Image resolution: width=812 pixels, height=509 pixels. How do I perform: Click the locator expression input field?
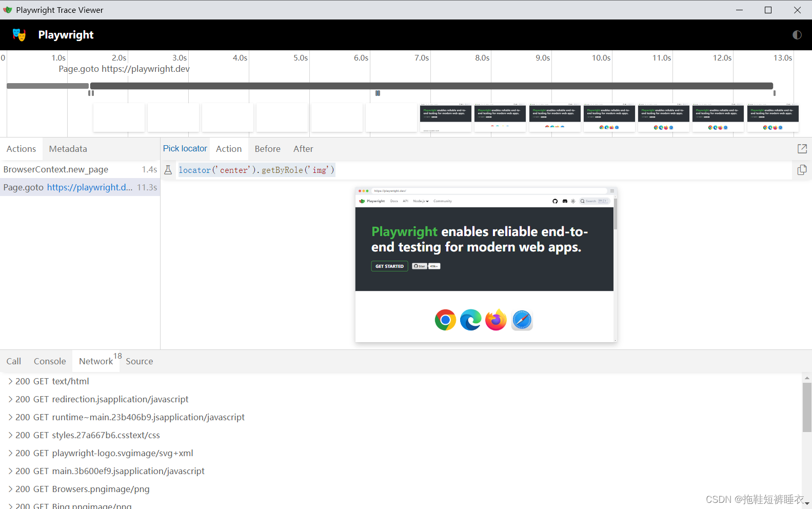tap(484, 170)
